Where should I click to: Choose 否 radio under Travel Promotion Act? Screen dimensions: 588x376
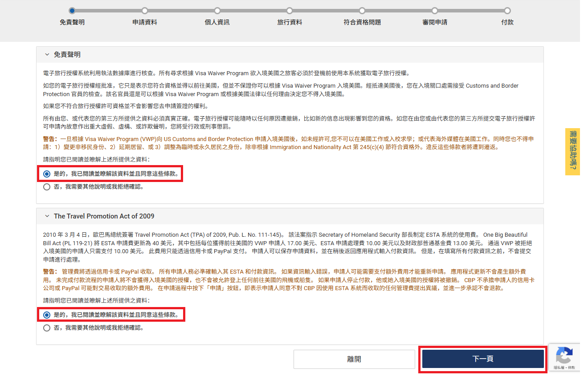47,328
